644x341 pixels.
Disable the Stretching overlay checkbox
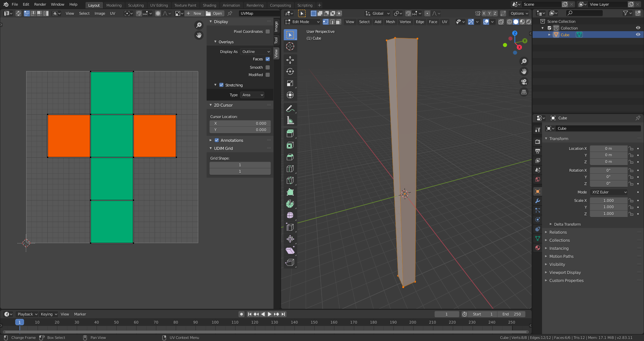pyautogui.click(x=221, y=85)
